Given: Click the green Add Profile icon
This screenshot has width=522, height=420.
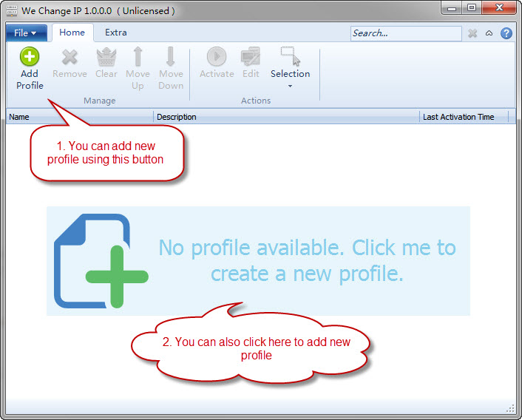Looking at the screenshot, I should click(x=30, y=56).
